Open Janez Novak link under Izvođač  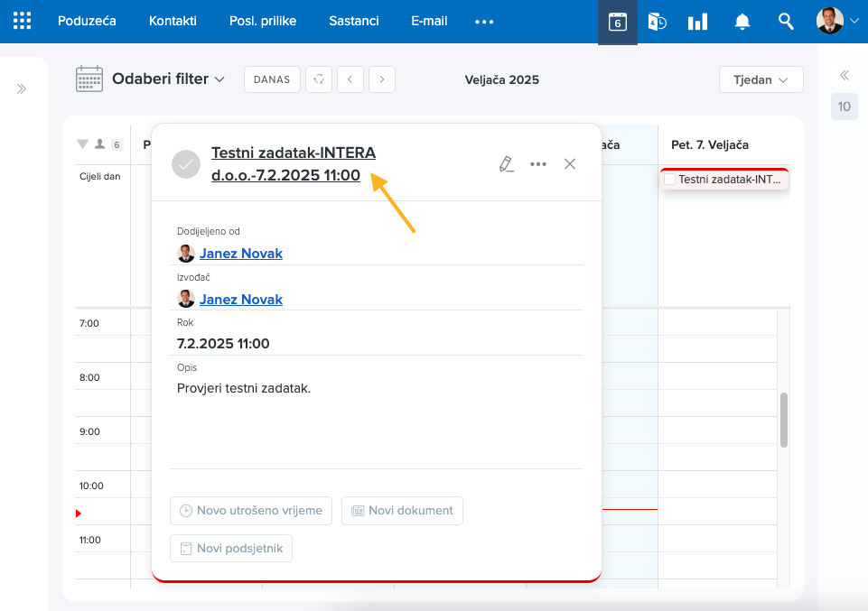point(240,299)
